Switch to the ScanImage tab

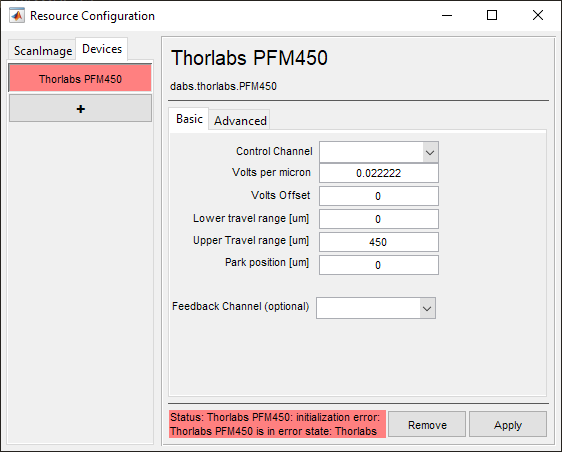43,51
